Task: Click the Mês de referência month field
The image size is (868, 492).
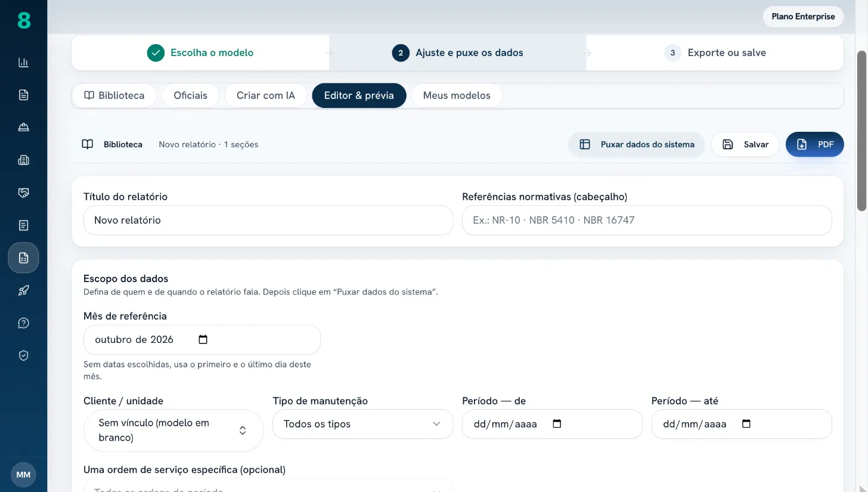Action: click(x=202, y=340)
